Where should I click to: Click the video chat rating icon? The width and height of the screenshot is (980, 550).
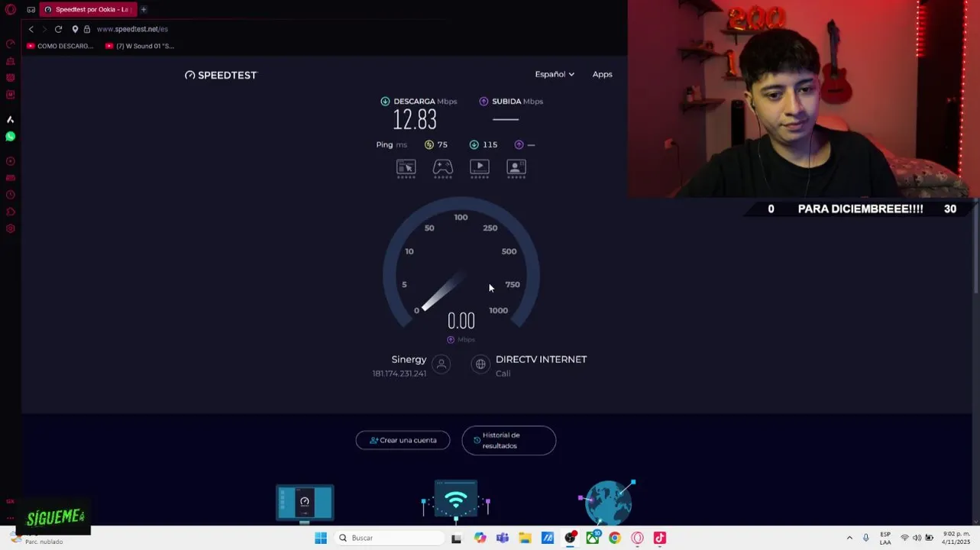coord(516,168)
